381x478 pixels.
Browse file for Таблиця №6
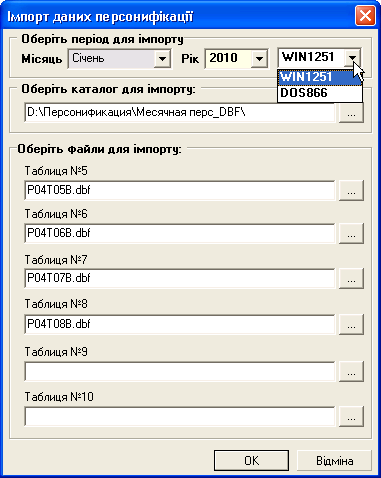[x=351, y=234]
